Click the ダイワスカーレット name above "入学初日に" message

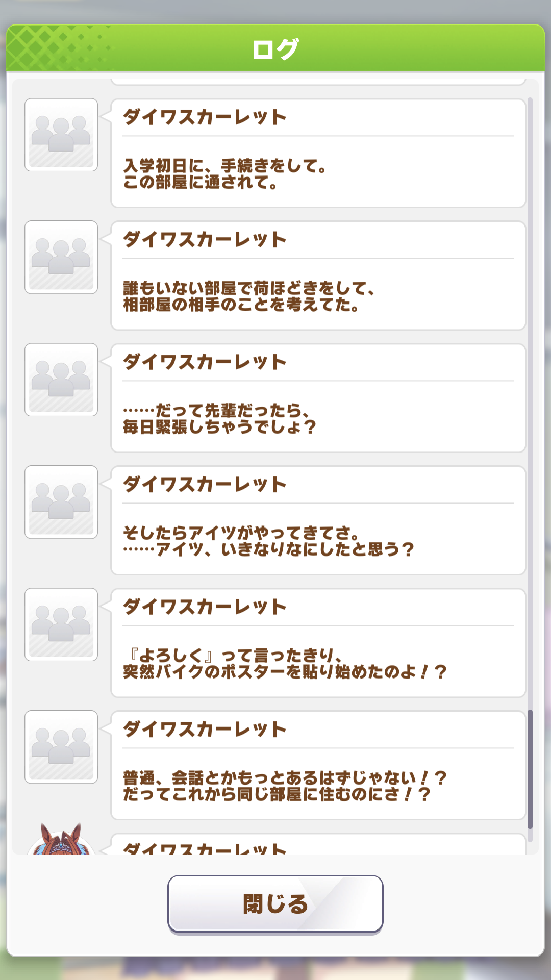click(205, 117)
